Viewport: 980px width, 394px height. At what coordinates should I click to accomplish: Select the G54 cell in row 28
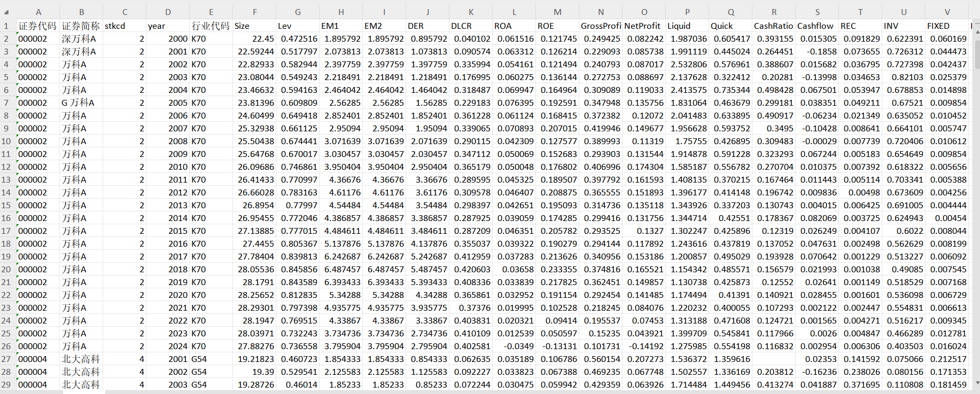[211, 372]
